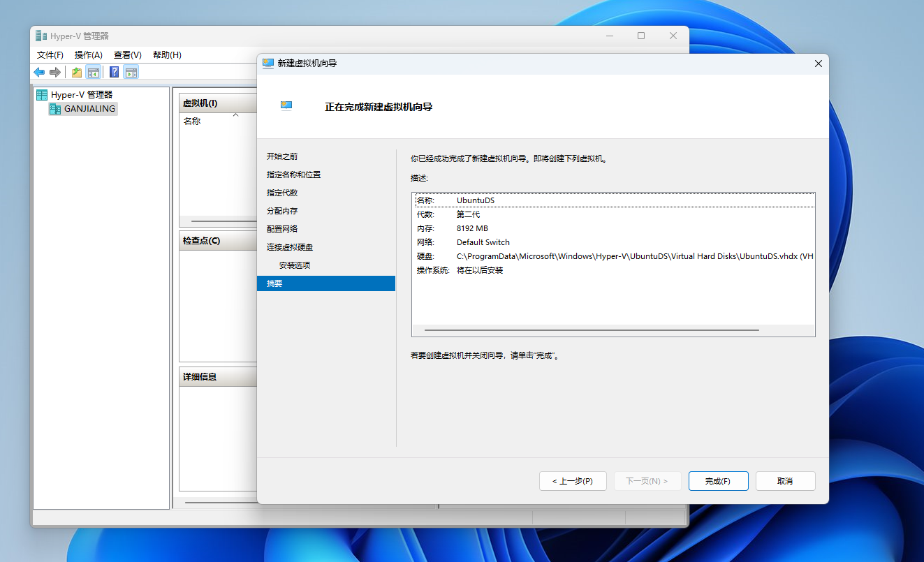Click the Hyper-V 管理器 tree root icon
Viewport: 924px width, 562px height.
pos(42,95)
